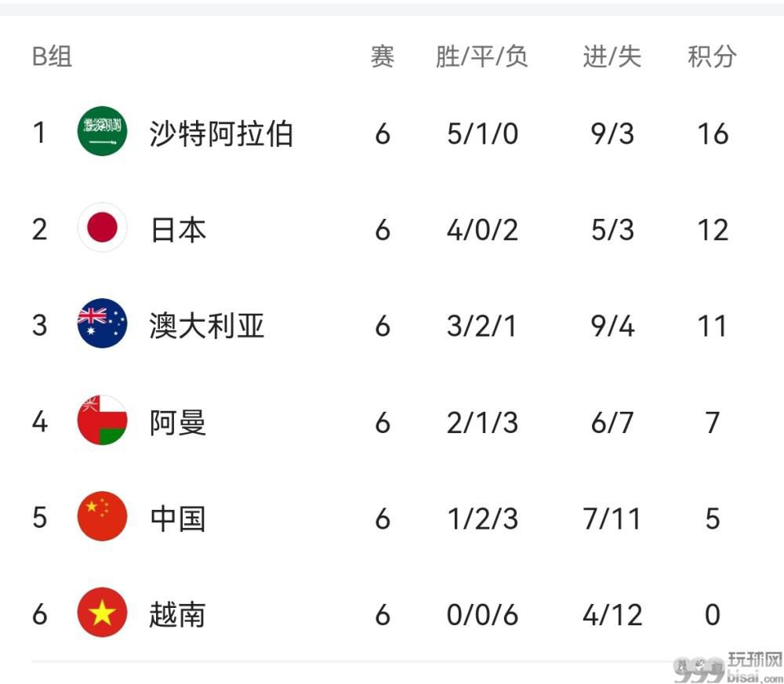The image size is (784, 684).
Task: Click the 赛 column header
Action: click(383, 56)
